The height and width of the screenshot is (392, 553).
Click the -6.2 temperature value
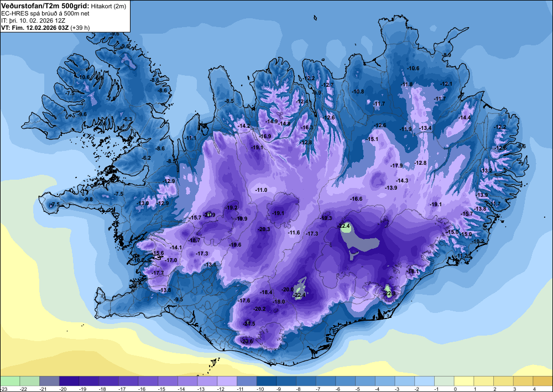coord(147,158)
